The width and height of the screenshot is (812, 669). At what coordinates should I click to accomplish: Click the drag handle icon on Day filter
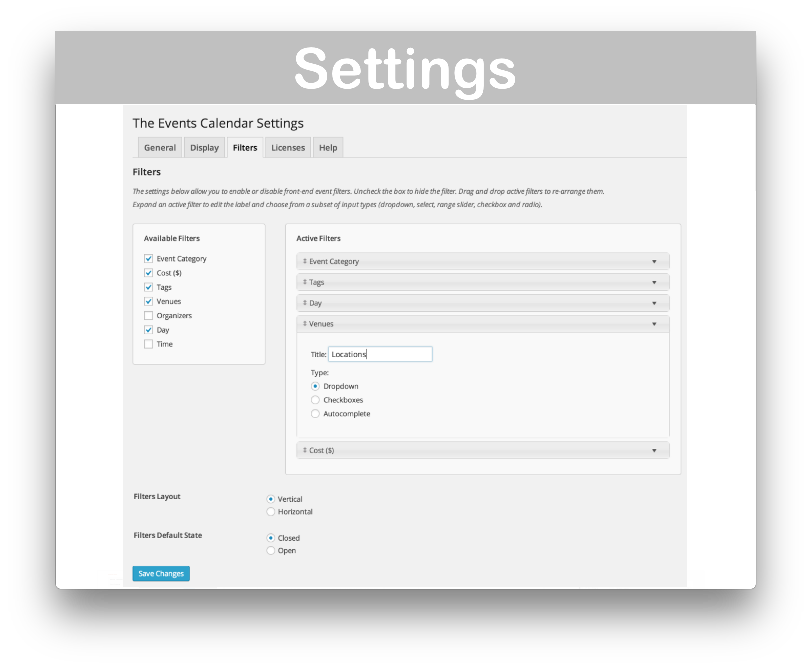pyautogui.click(x=305, y=303)
